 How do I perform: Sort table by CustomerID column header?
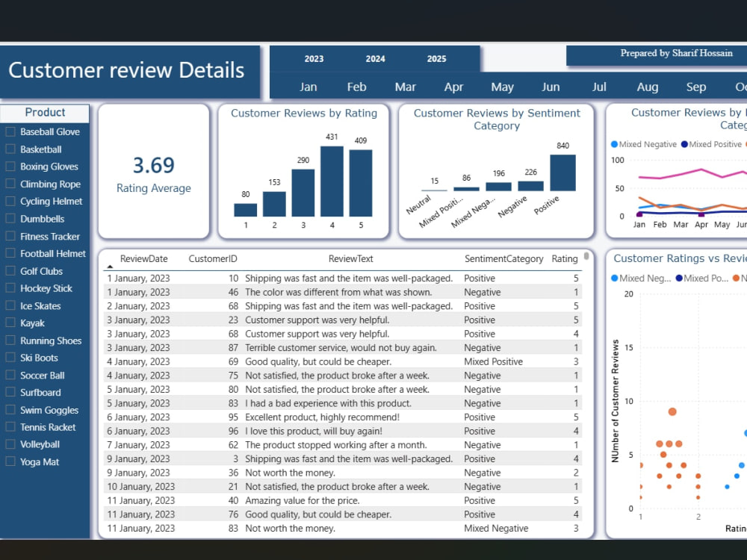[x=212, y=259]
